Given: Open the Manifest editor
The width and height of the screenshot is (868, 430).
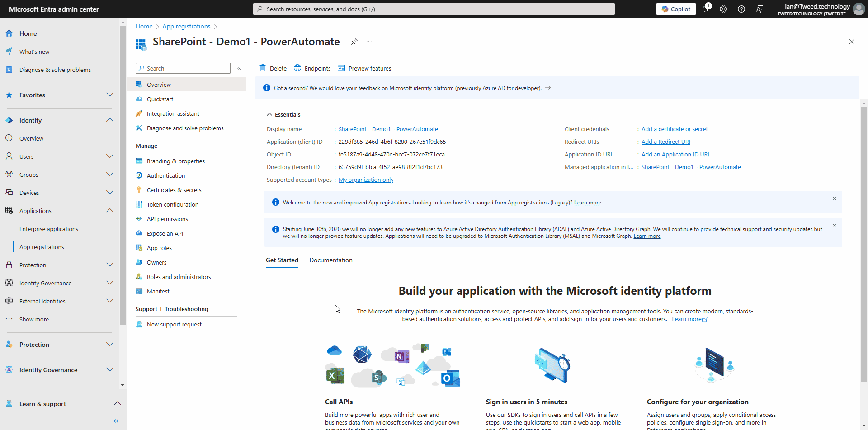Looking at the screenshot, I should (158, 291).
